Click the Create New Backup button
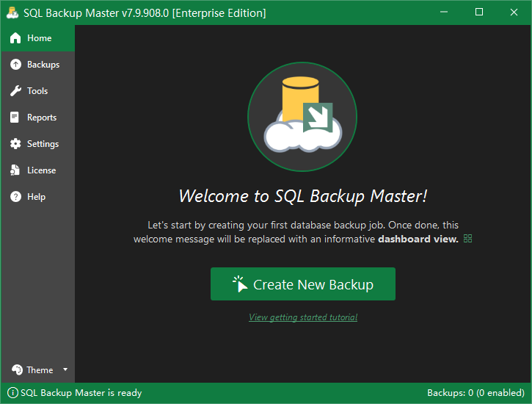The height and width of the screenshot is (404, 532). 303,284
